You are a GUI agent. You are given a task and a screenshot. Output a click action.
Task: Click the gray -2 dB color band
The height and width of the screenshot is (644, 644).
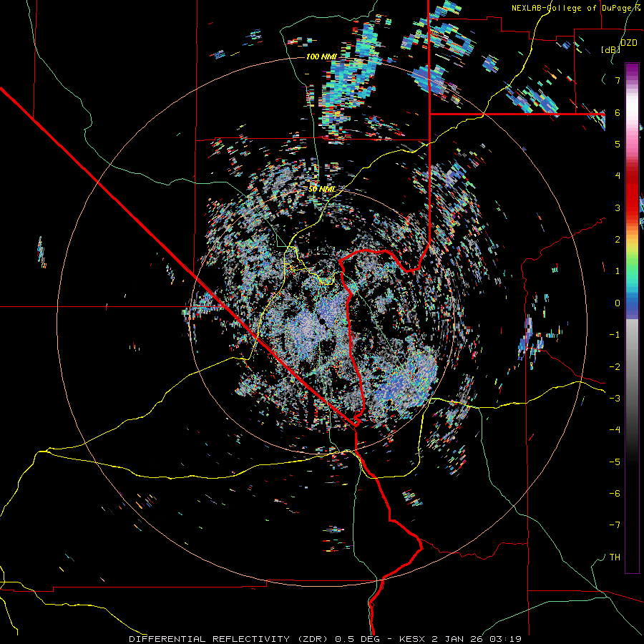click(632, 367)
